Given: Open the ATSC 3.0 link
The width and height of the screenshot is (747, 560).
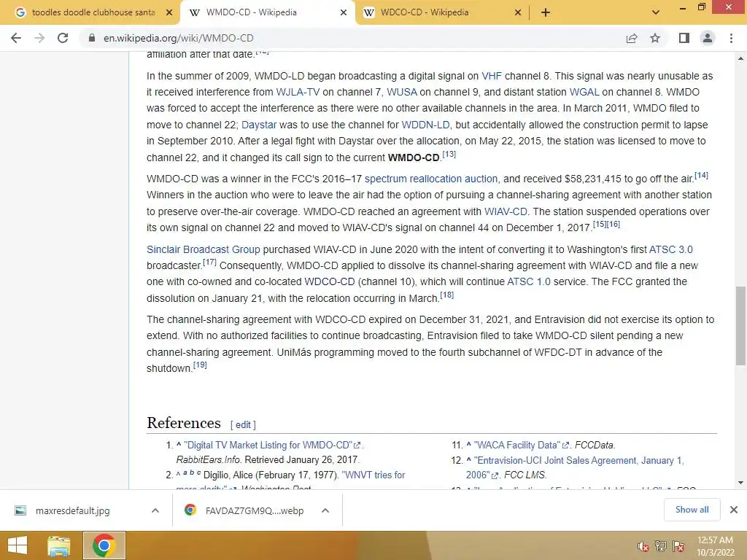Looking at the screenshot, I should [x=671, y=249].
